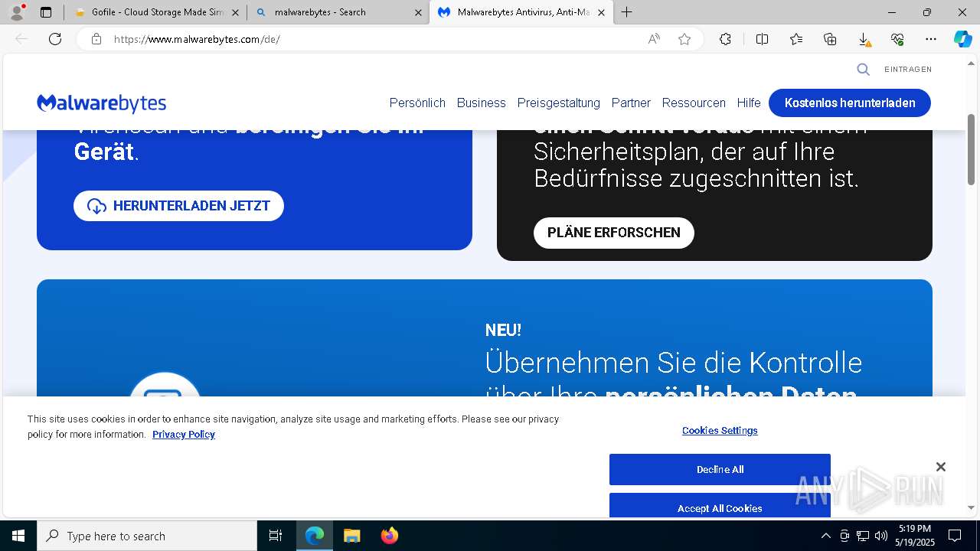Add page to favorites star icon
The width and height of the screenshot is (980, 551).
684,39
